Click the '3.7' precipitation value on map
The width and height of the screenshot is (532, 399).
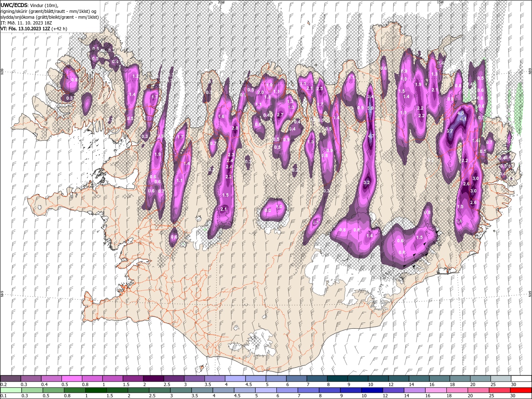click(450, 131)
